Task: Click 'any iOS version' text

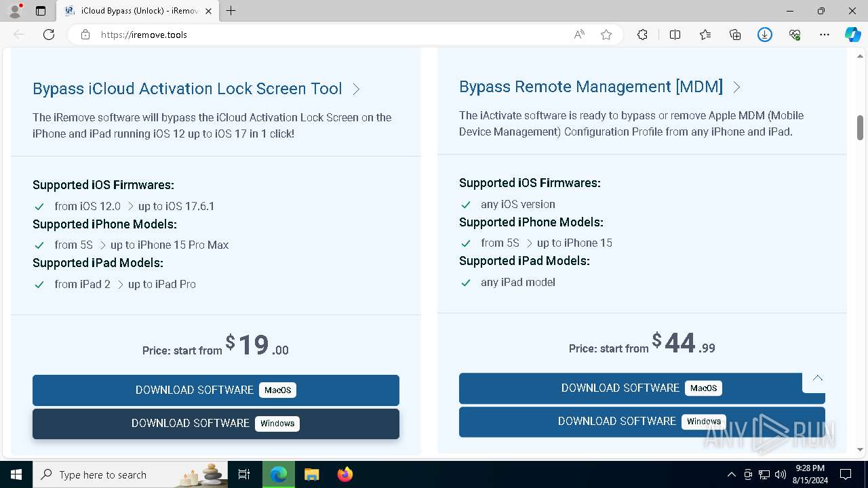Action: 518,204
